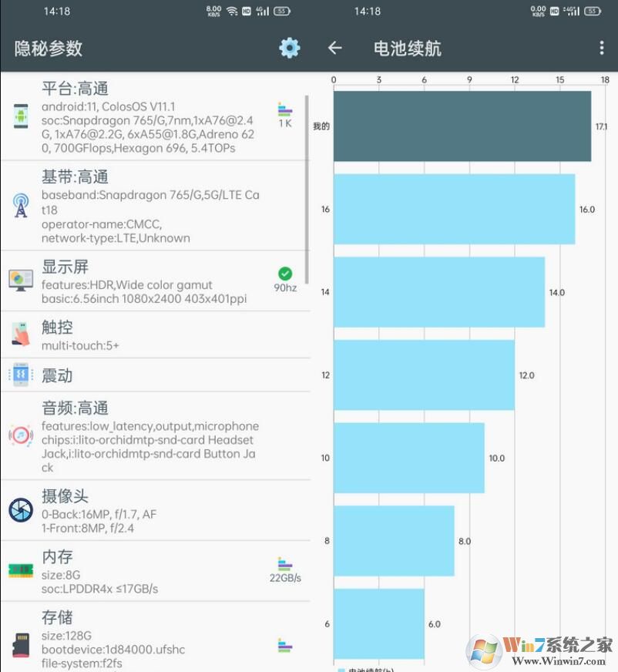Tap soc:LPDDR4x ≤17GB/s text
Image resolution: width=618 pixels, height=672 pixels.
click(x=100, y=589)
